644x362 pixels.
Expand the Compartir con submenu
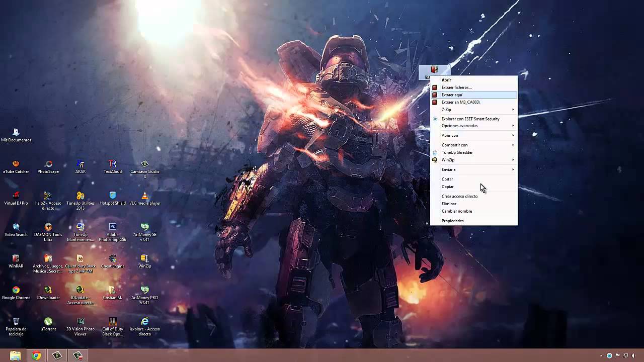coord(473,145)
